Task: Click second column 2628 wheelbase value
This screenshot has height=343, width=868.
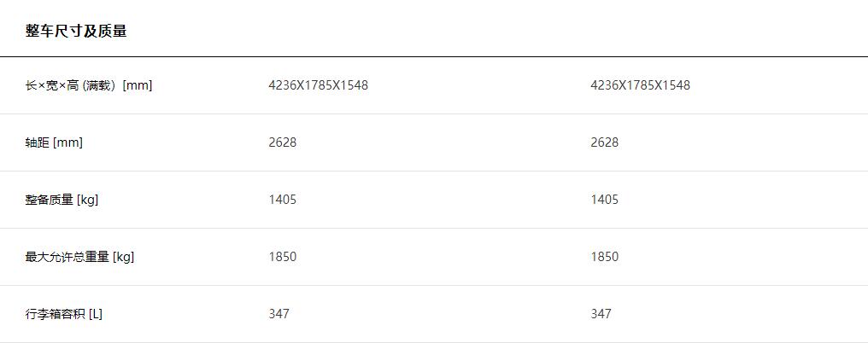Action: [x=605, y=142]
